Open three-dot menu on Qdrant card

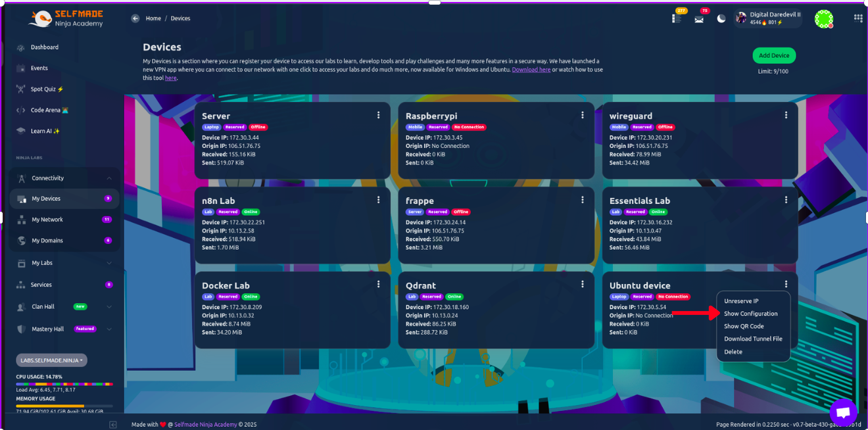point(582,284)
